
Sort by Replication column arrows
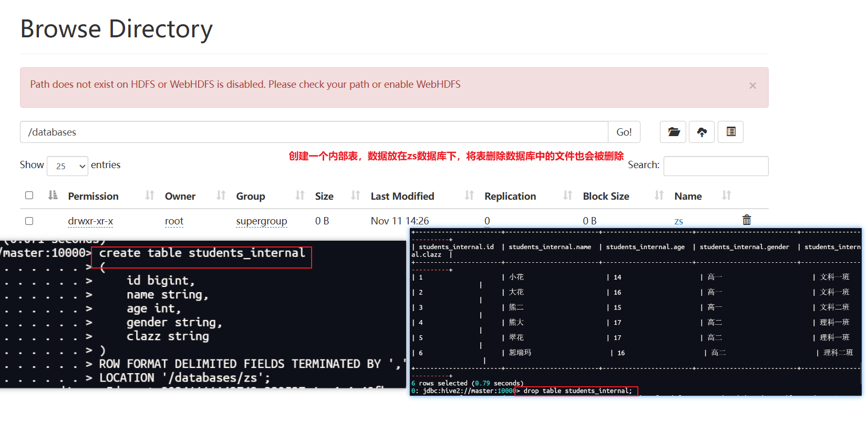point(567,195)
